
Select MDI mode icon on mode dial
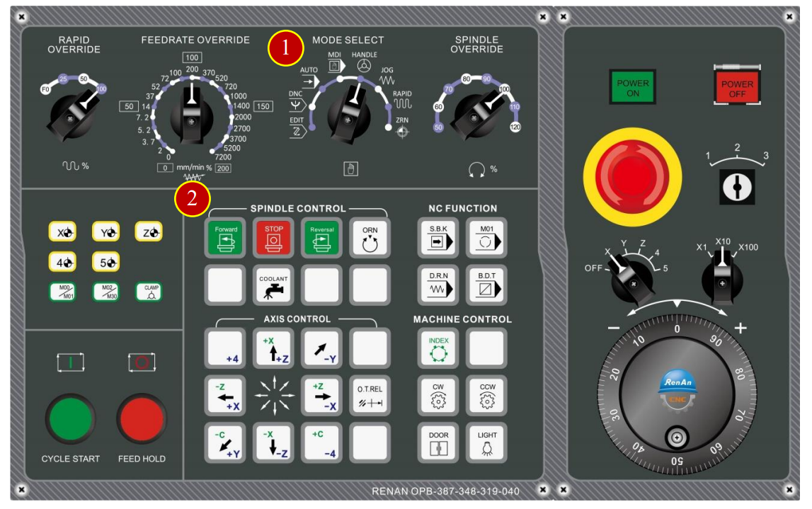(x=335, y=62)
